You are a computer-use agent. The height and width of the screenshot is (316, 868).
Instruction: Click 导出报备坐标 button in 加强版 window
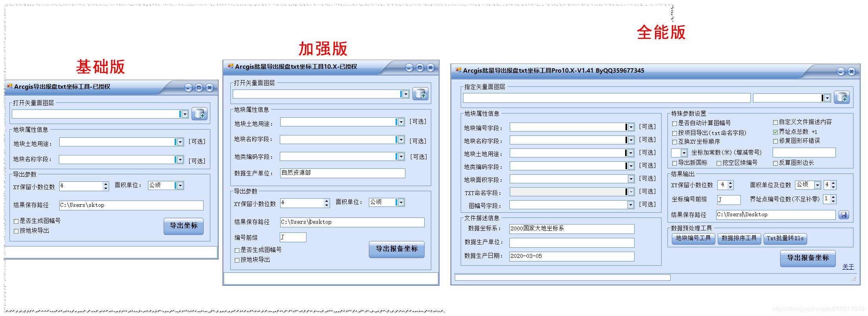tap(397, 249)
